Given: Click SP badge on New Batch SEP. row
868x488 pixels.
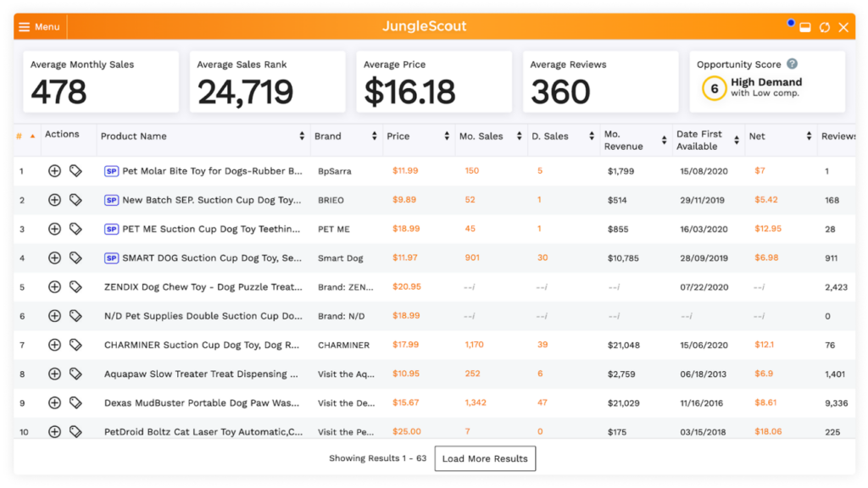Looking at the screenshot, I should click(x=111, y=200).
